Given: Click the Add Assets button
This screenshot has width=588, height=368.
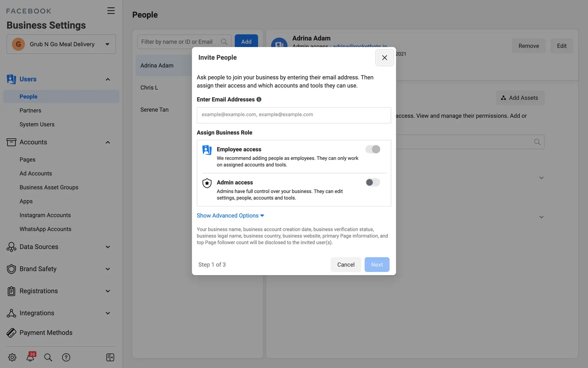Looking at the screenshot, I should [520, 98].
